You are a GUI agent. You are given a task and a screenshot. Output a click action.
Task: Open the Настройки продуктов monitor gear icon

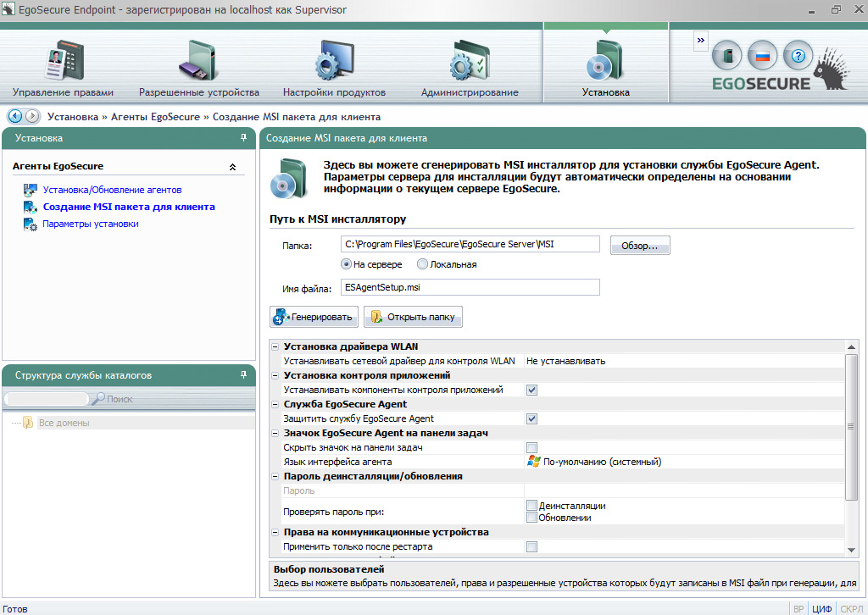click(x=334, y=60)
